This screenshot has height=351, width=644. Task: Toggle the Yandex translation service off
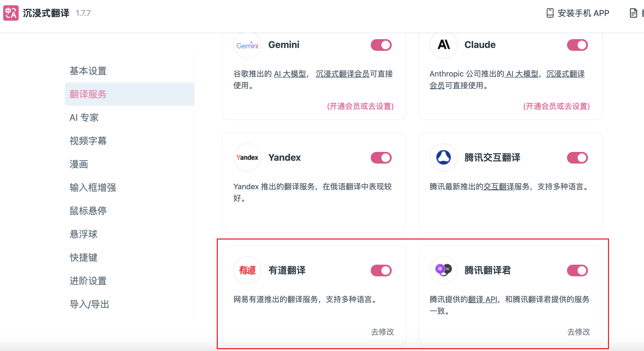pos(381,158)
